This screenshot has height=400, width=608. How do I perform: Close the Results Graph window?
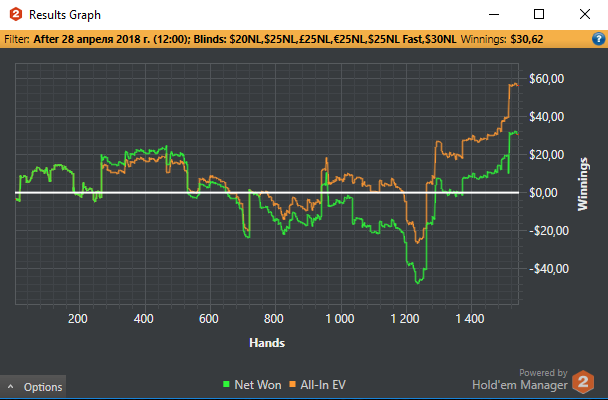pyautogui.click(x=585, y=15)
